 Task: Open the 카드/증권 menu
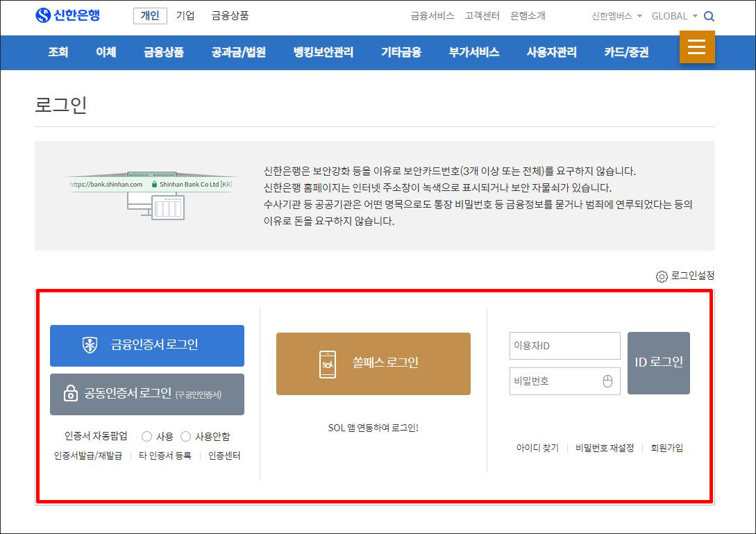[x=626, y=51]
